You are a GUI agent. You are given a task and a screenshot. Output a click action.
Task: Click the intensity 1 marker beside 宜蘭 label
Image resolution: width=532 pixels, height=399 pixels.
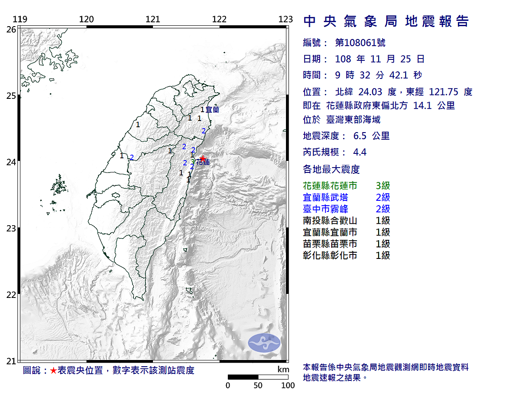203,109
